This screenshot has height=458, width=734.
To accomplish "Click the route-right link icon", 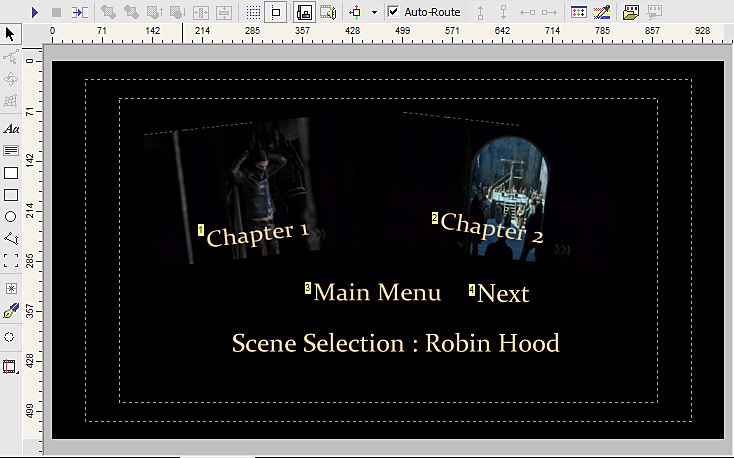I will tap(550, 12).
